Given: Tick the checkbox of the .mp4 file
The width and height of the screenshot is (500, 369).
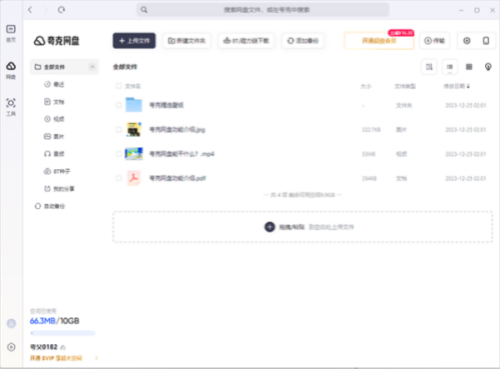Looking at the screenshot, I should 119,154.
